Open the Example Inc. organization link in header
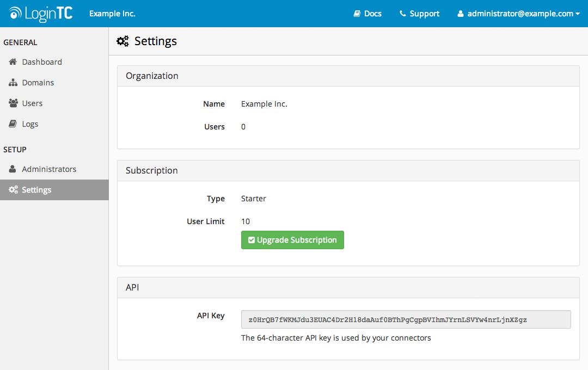The width and height of the screenshot is (588, 370). point(112,14)
